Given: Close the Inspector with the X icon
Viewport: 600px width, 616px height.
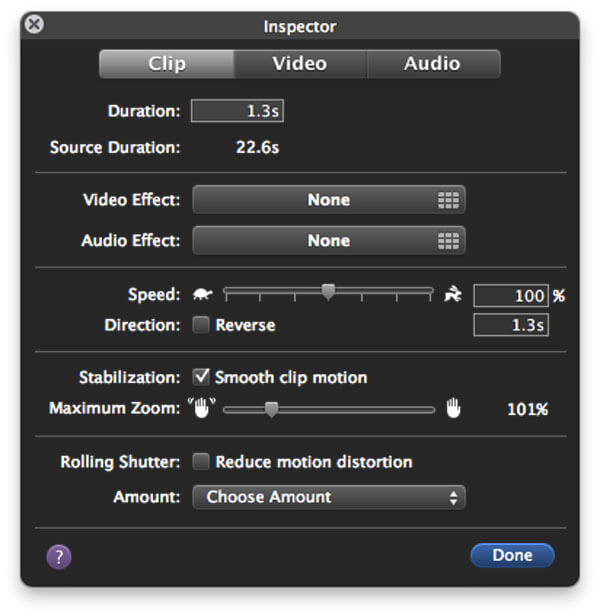Looking at the screenshot, I should [34, 24].
